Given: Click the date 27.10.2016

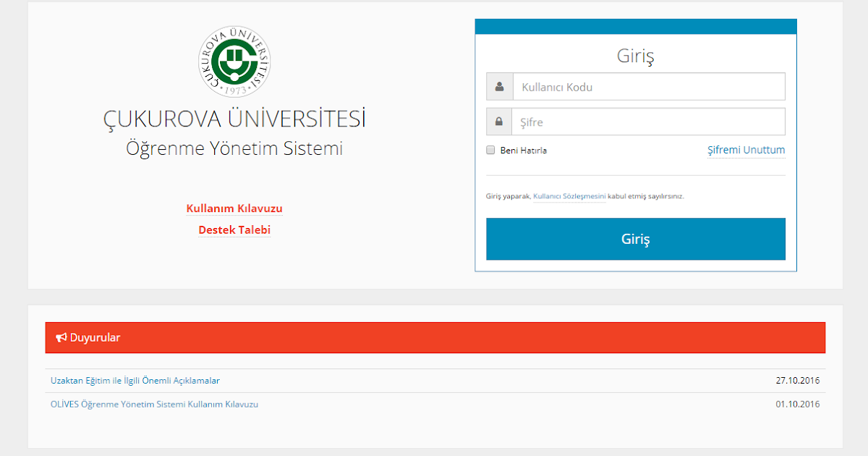Looking at the screenshot, I should pyautogui.click(x=798, y=381).
